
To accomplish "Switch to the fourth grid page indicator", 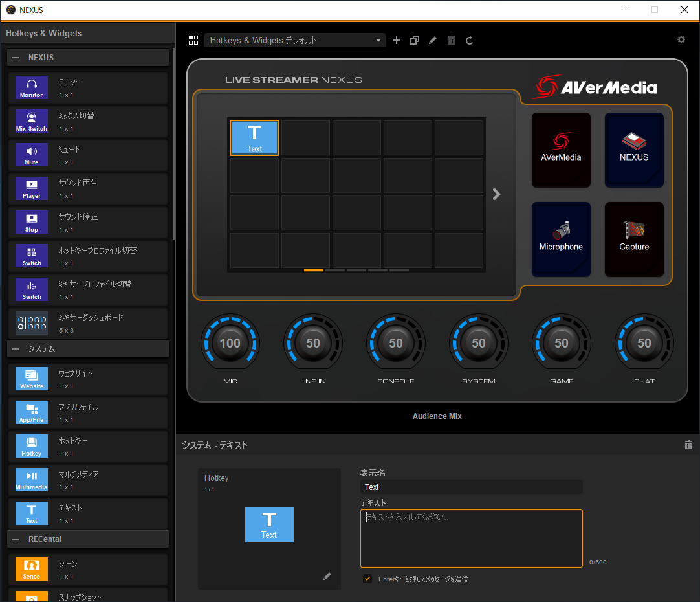I will [378, 270].
